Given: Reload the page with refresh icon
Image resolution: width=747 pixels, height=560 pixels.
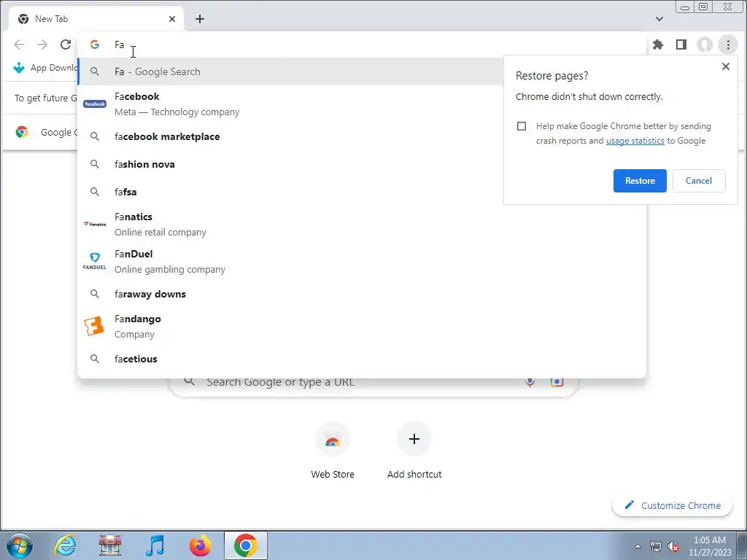Looking at the screenshot, I should [66, 44].
